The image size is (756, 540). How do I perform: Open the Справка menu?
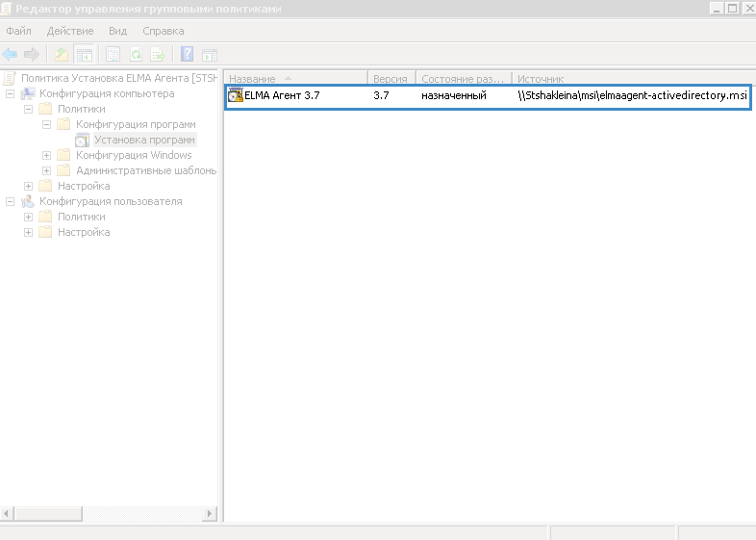point(163,31)
